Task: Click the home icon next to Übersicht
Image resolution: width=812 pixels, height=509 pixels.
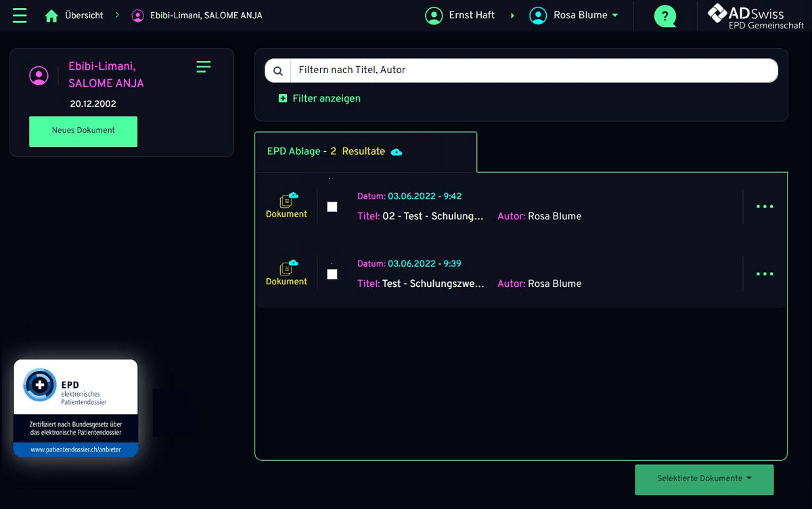Action: click(51, 16)
